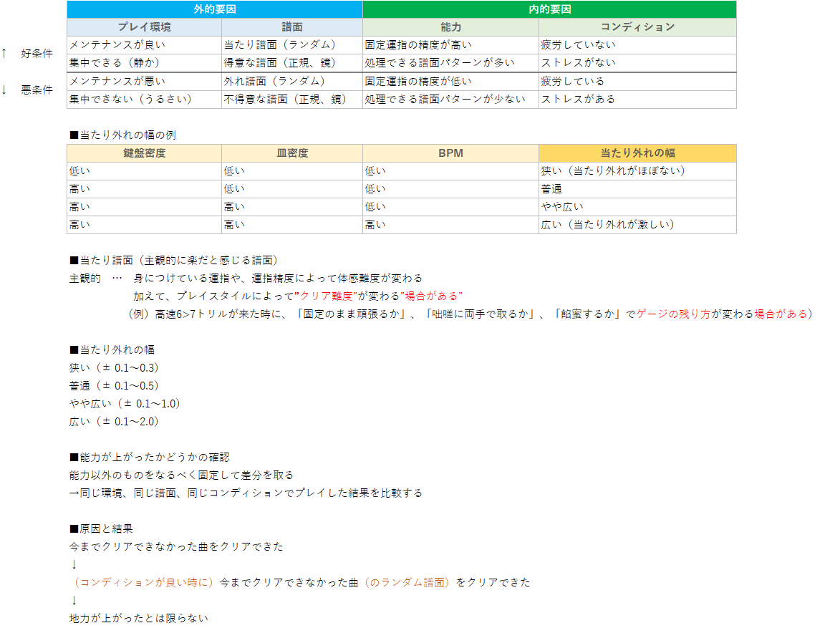840x628 pixels.
Task: Click the cell 疲労していない
Action: tap(637, 45)
